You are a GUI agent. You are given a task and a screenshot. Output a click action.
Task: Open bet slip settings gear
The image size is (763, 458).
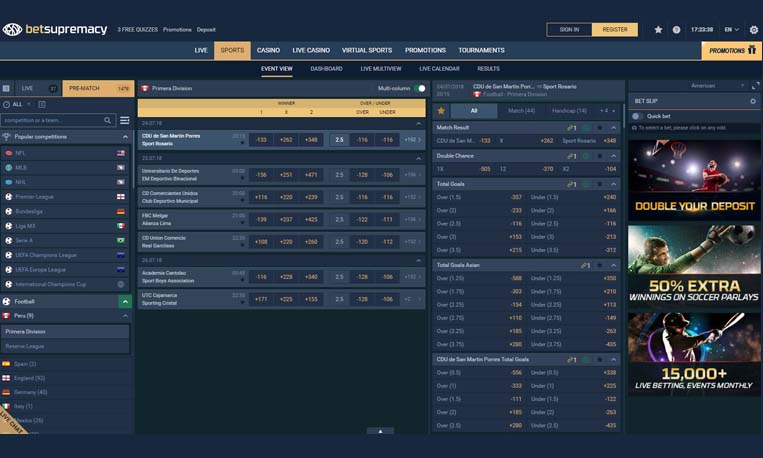point(753,101)
